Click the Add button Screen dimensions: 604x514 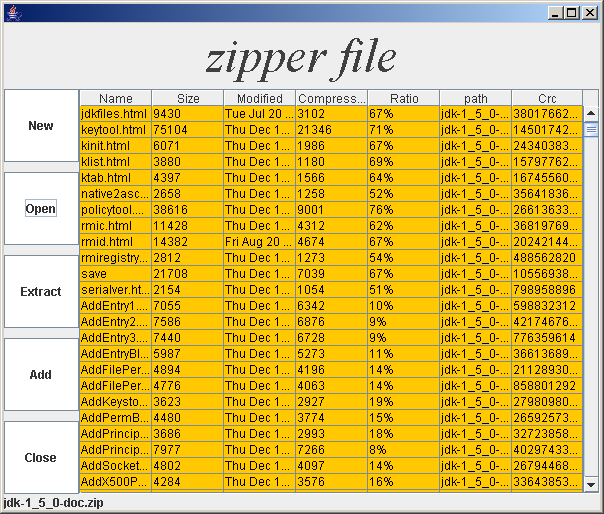coord(41,375)
